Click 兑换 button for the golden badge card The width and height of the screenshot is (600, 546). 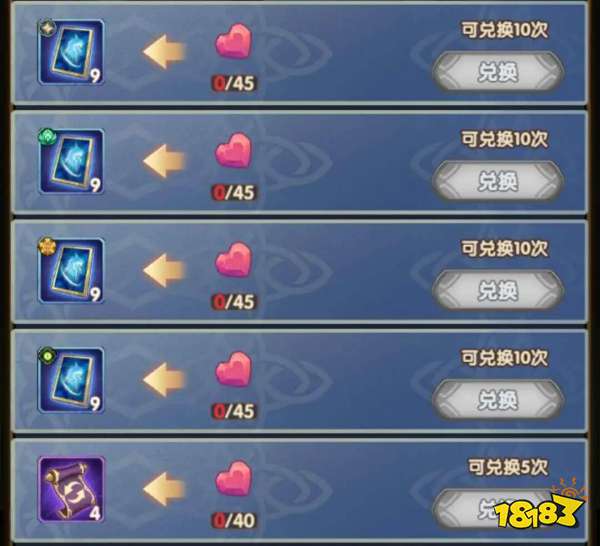tap(498, 290)
